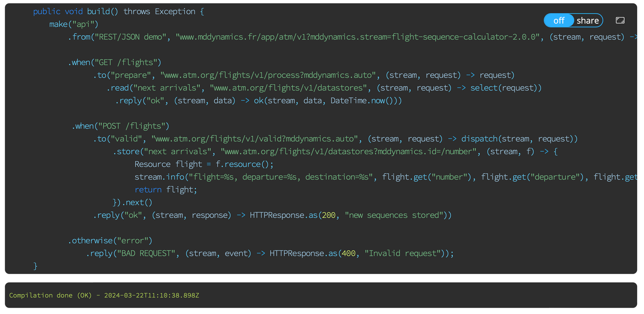
Task: Click the "return flight;" statement
Action: pyautogui.click(x=166, y=190)
